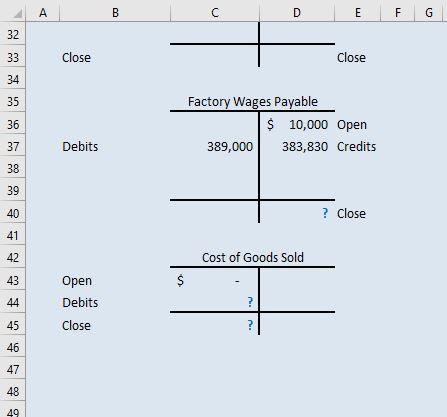This screenshot has height=417, width=447.
Task: Click the ? closing balance cell in row 40
Action: (297, 213)
